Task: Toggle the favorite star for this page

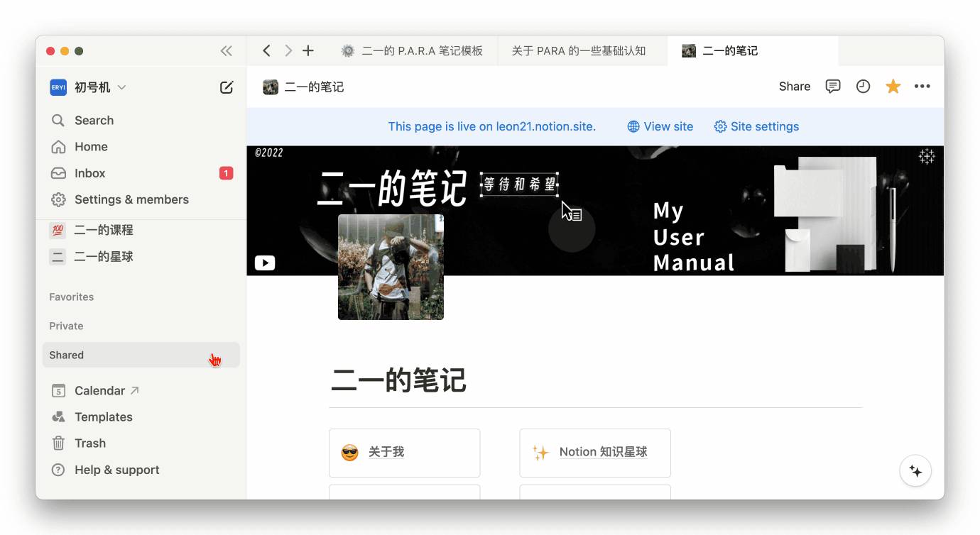Action: [x=893, y=87]
